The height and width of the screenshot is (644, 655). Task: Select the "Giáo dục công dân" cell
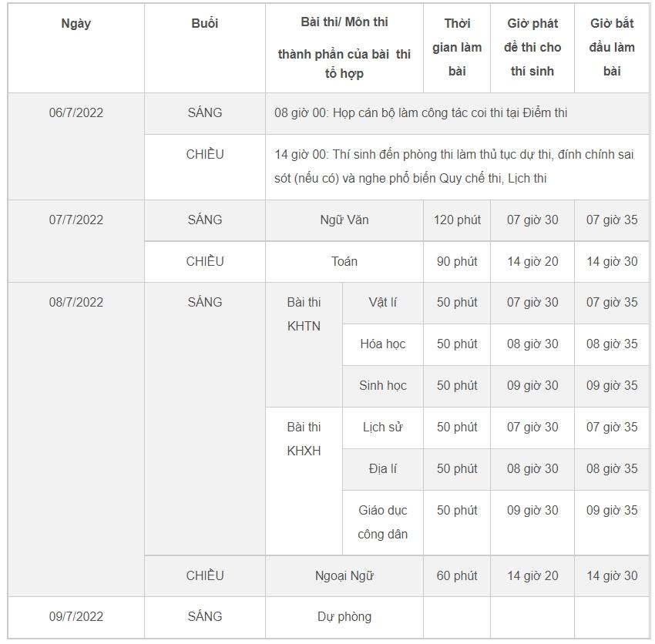382,522
